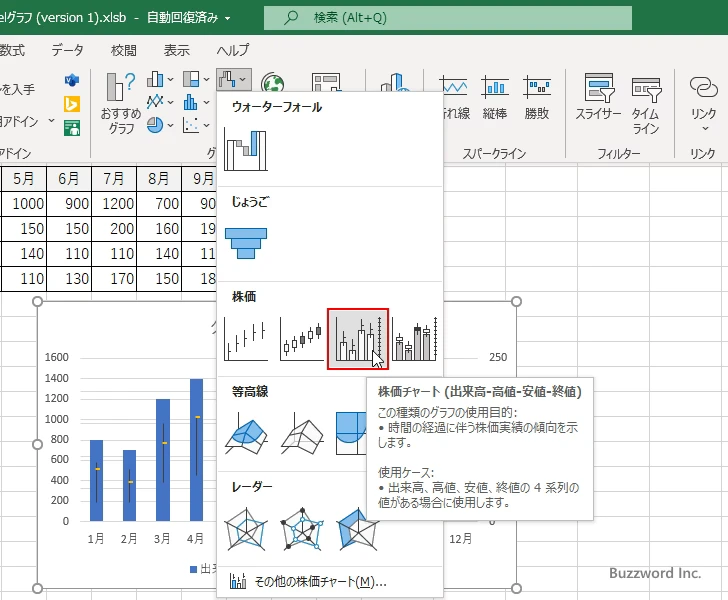The height and width of the screenshot is (600, 728).
Task: Click the 3月 volume bar in chart
Action: point(163,460)
